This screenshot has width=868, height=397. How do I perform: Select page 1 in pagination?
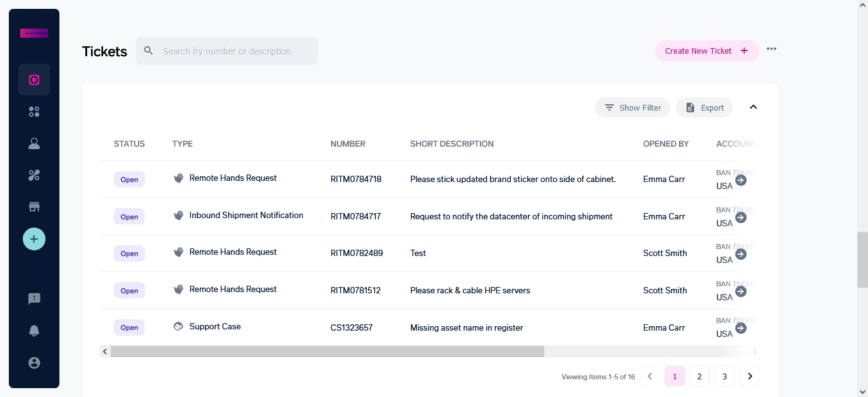tap(675, 376)
